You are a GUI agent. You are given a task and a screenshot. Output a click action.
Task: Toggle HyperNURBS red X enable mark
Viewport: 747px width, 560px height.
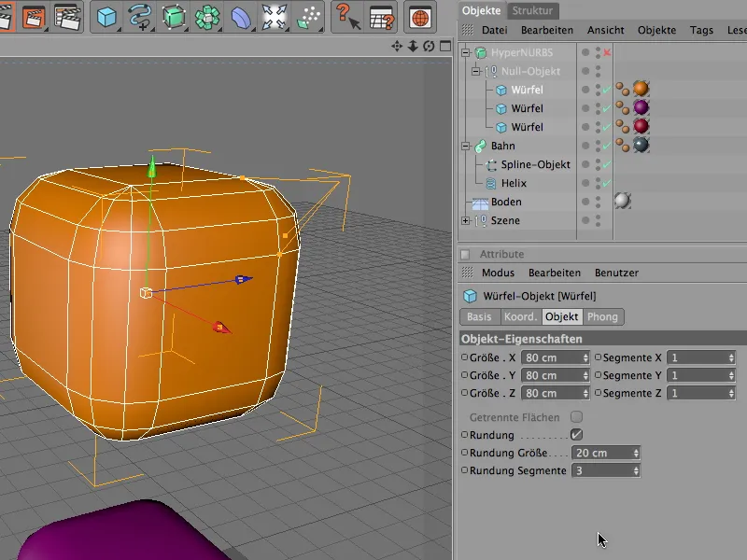click(x=607, y=52)
